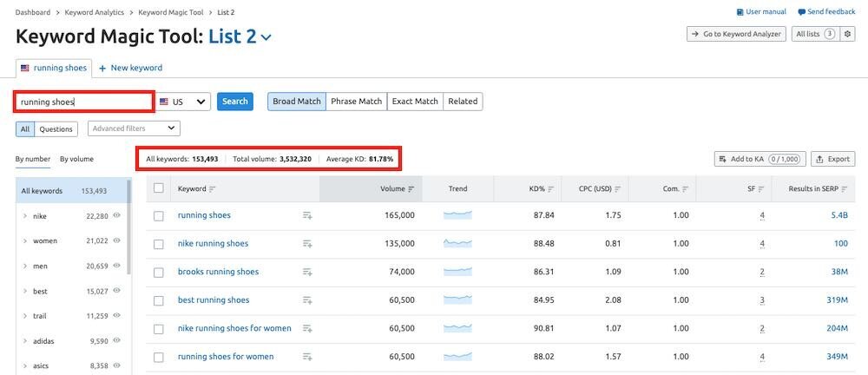The width and height of the screenshot is (868, 375).
Task: Select Phrase Match option
Action: (357, 102)
